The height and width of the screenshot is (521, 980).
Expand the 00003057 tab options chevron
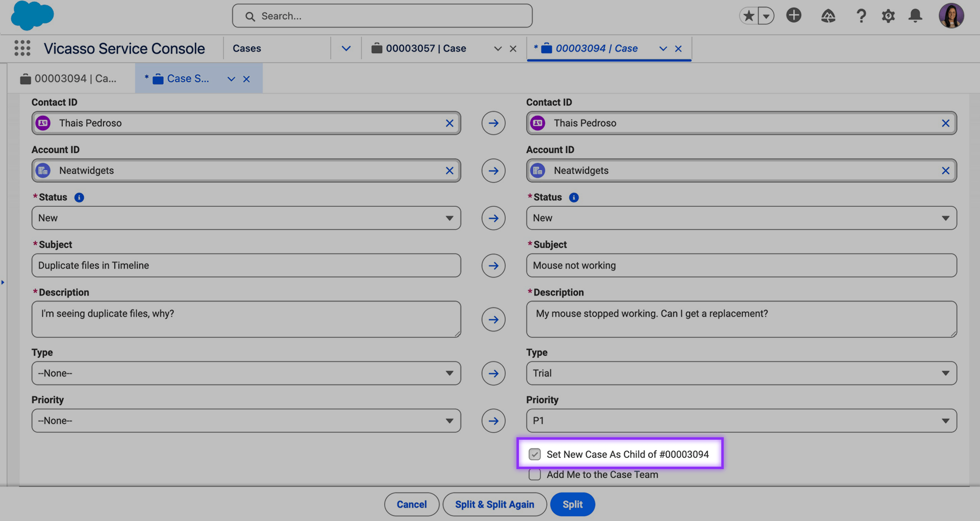tap(498, 48)
